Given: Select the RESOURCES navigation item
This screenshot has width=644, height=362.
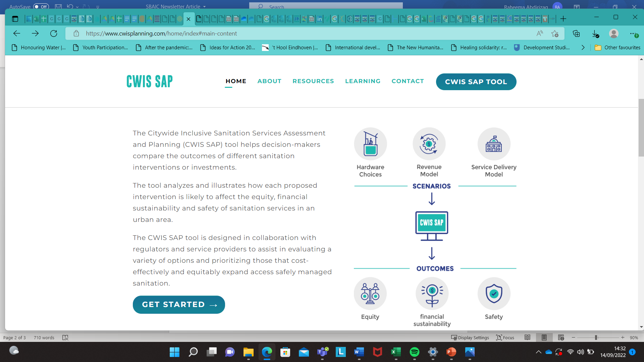Looking at the screenshot, I should (313, 81).
